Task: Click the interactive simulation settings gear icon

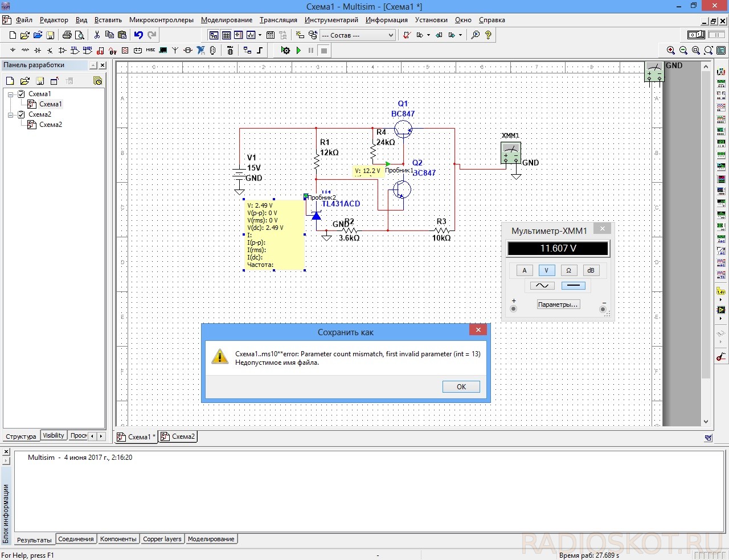Action: (x=286, y=51)
